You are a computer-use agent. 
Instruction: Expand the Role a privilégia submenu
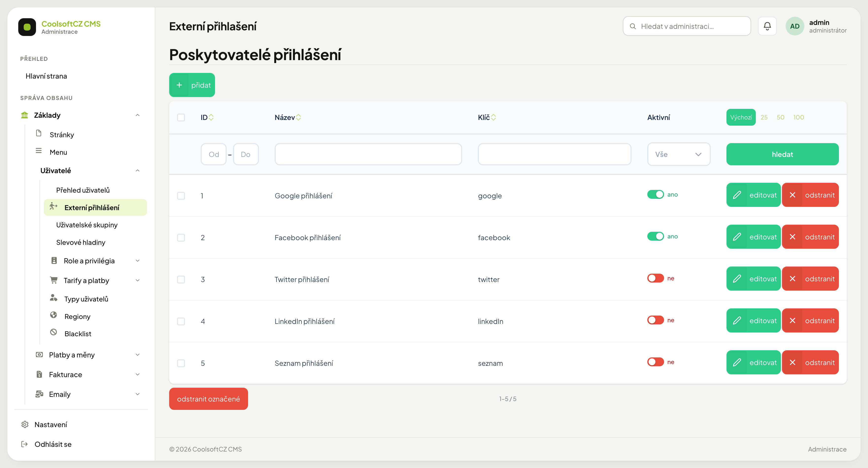click(x=138, y=261)
